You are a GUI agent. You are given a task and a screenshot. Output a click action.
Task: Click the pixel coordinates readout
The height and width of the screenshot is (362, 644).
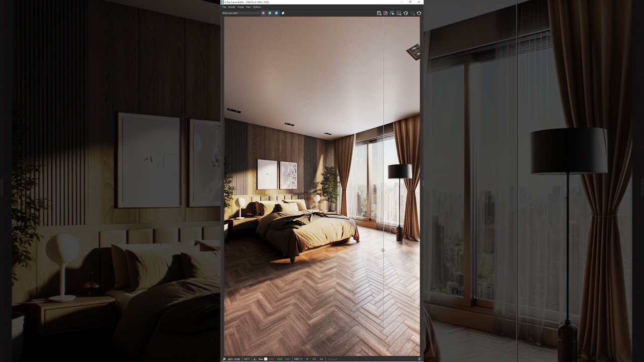(233, 359)
